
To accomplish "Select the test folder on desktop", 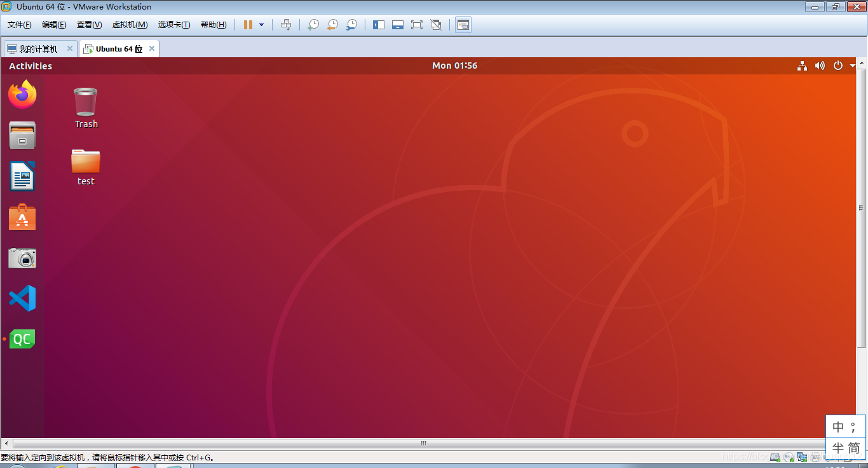I will (86, 167).
